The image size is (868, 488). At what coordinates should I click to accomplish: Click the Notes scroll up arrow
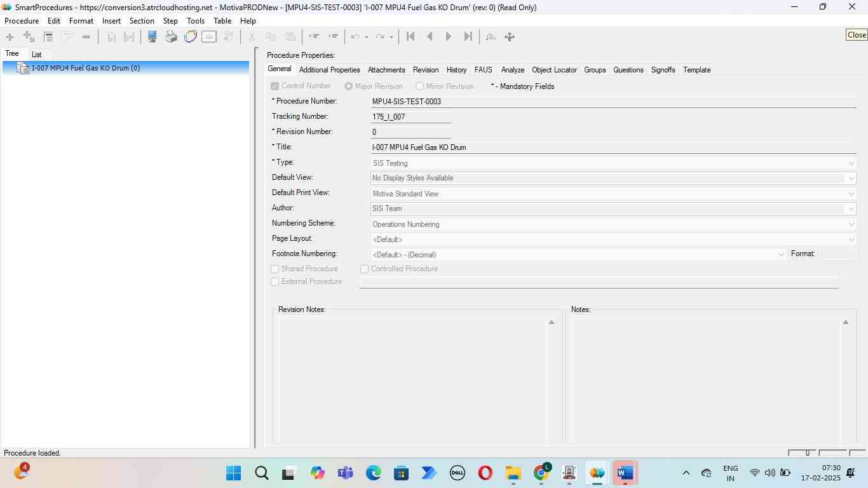click(846, 323)
